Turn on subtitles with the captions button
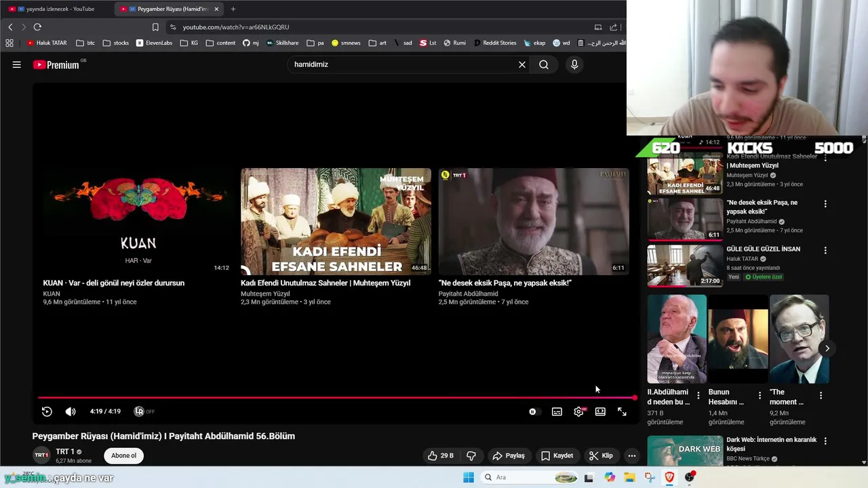The height and width of the screenshot is (488, 868). 557,411
